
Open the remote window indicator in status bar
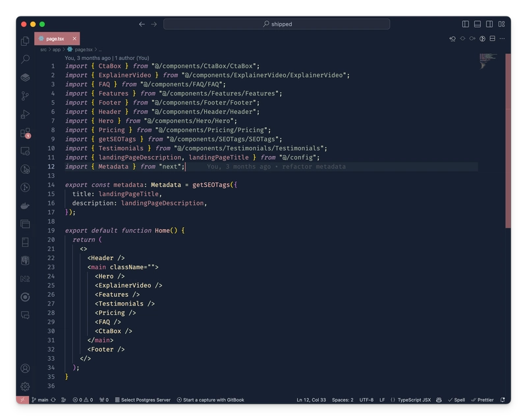pos(22,400)
